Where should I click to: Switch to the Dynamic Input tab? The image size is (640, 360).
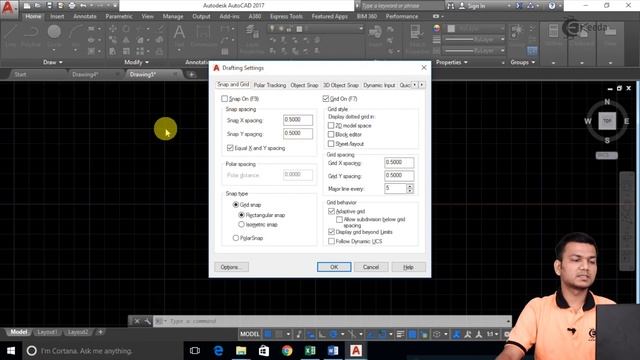[x=379, y=85]
